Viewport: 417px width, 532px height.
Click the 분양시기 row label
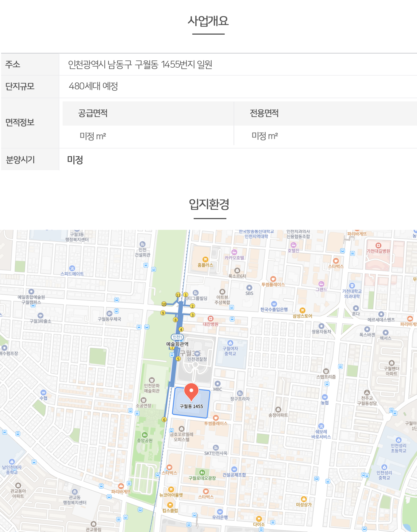coord(20,160)
